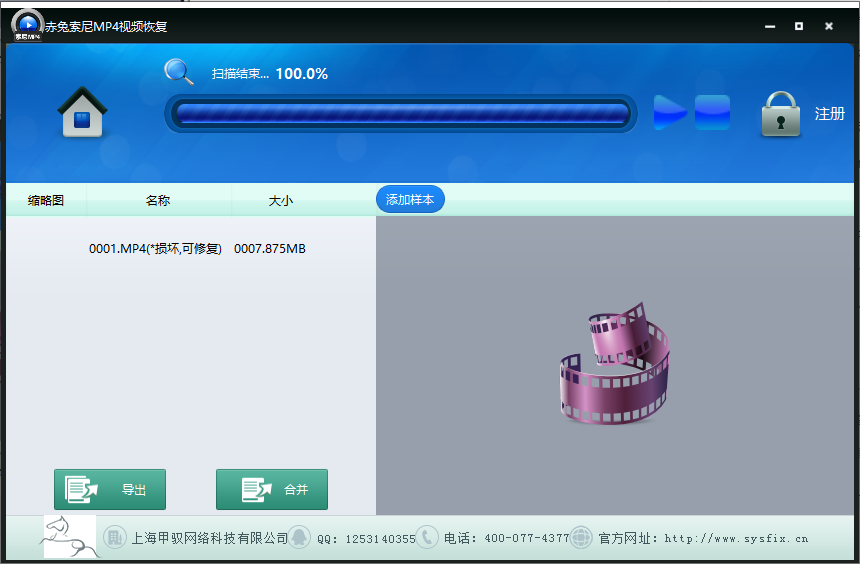Click the 名称 column header
860x564 pixels.
(x=158, y=200)
